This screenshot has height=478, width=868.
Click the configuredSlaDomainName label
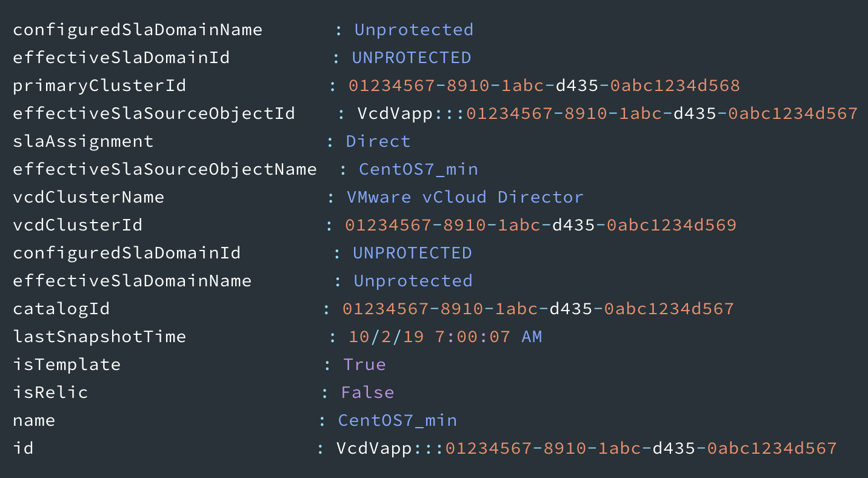point(138,30)
